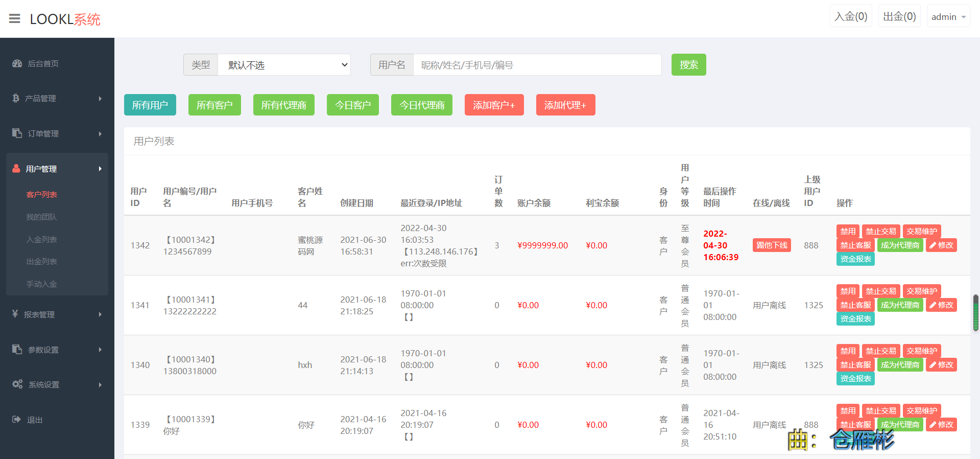
Task: Expand the 报表管理 submenu arrow
Action: pyautogui.click(x=100, y=314)
